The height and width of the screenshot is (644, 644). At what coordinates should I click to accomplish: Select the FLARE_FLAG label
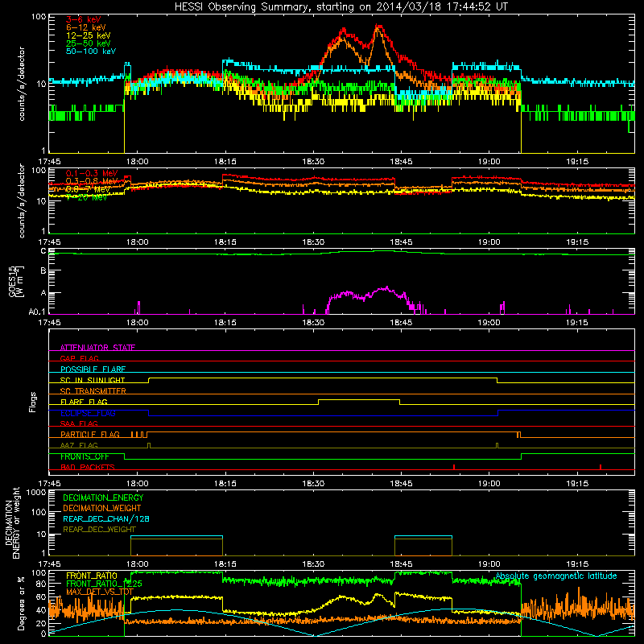84,402
